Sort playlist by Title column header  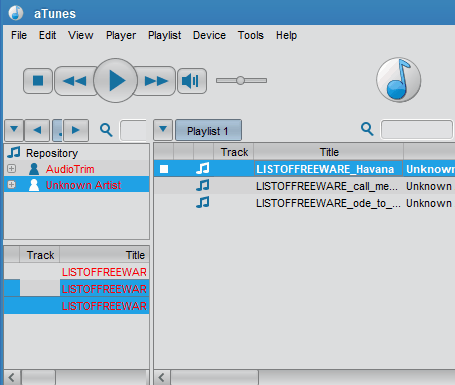(x=329, y=152)
